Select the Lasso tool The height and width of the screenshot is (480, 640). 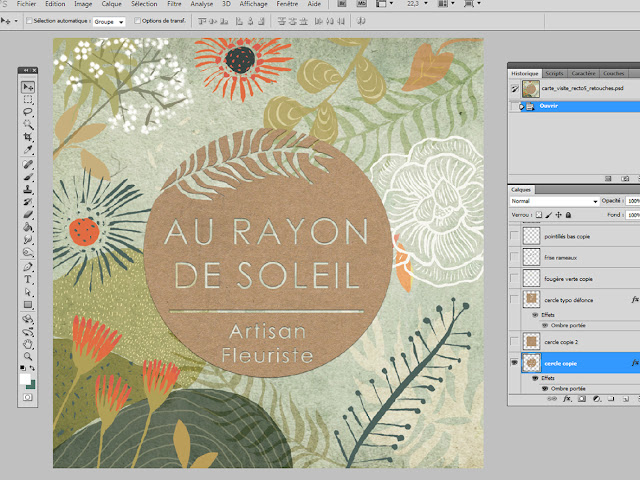(28, 112)
